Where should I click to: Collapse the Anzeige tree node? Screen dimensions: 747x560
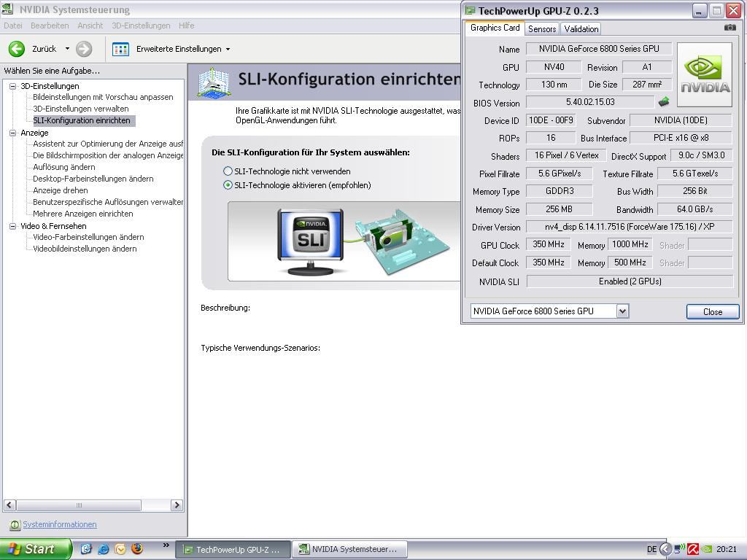pos(13,133)
